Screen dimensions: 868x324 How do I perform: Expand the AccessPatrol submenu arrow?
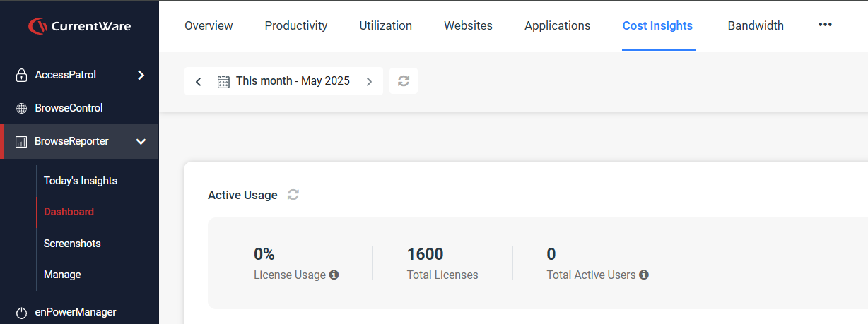(141, 75)
